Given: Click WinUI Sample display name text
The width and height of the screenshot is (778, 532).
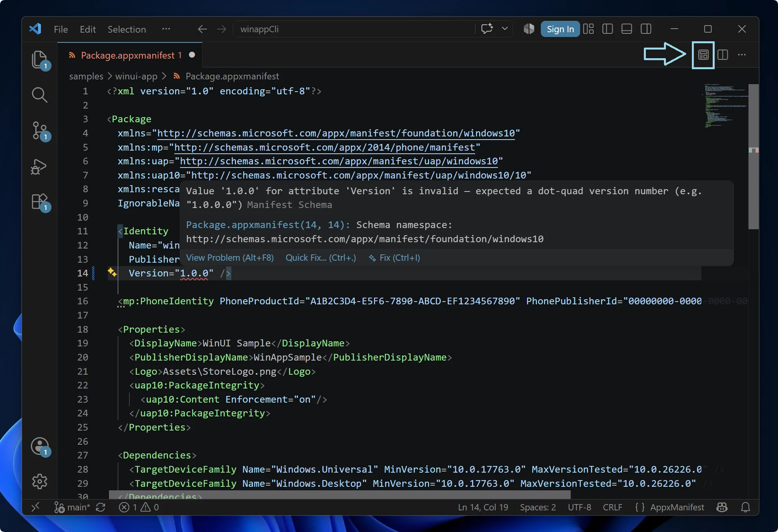Looking at the screenshot, I should pos(236,343).
